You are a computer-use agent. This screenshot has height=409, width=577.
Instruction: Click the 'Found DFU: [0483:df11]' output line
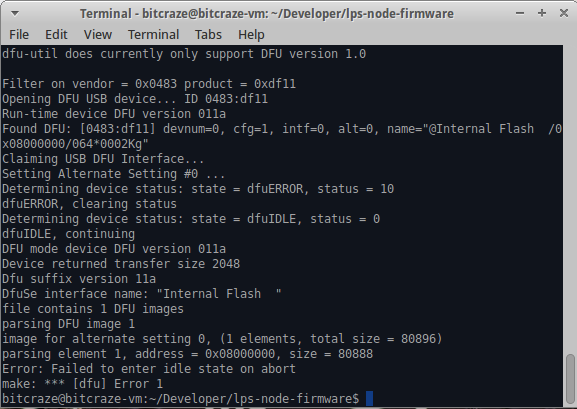coord(282,136)
